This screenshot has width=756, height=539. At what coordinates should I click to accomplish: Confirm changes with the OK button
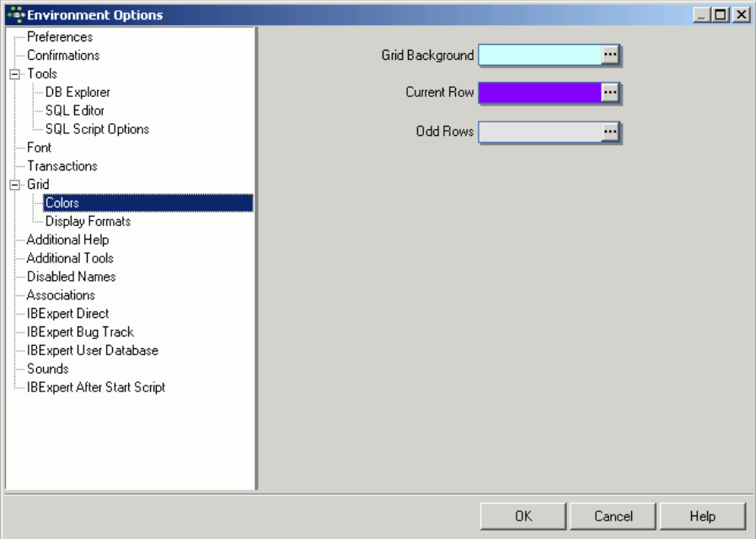pos(523,516)
